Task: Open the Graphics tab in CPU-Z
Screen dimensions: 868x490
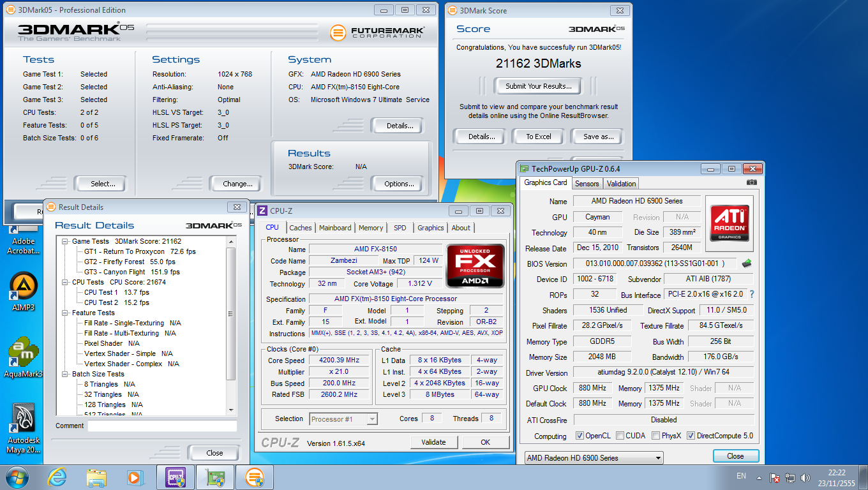Action: [431, 228]
